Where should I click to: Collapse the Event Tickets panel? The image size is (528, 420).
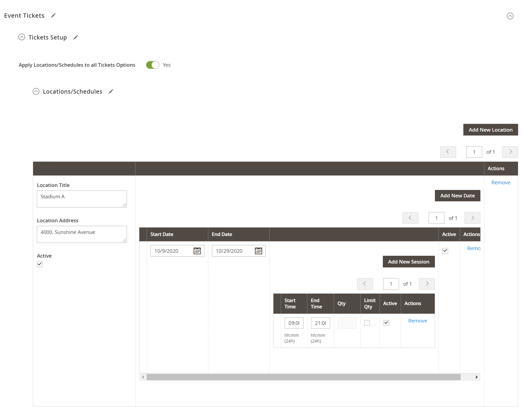tap(510, 16)
